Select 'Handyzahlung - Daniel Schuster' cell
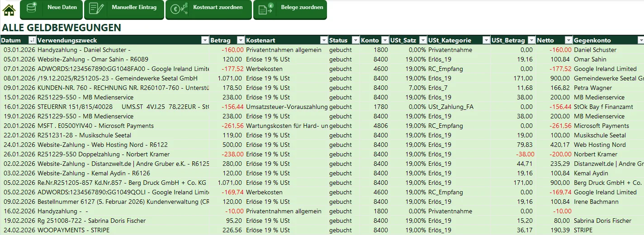 click(123, 50)
